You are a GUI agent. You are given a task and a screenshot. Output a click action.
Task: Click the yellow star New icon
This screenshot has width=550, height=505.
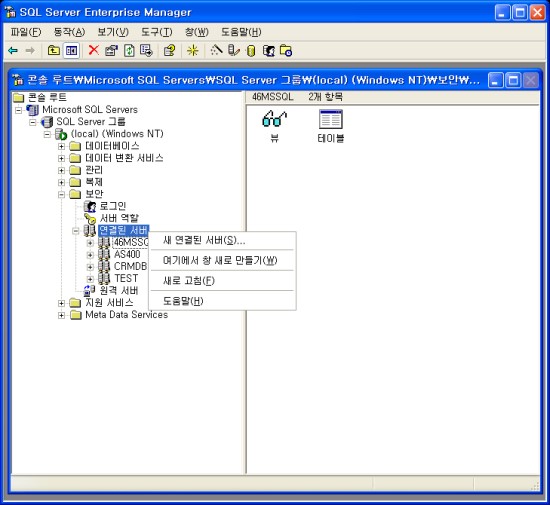(x=193, y=51)
